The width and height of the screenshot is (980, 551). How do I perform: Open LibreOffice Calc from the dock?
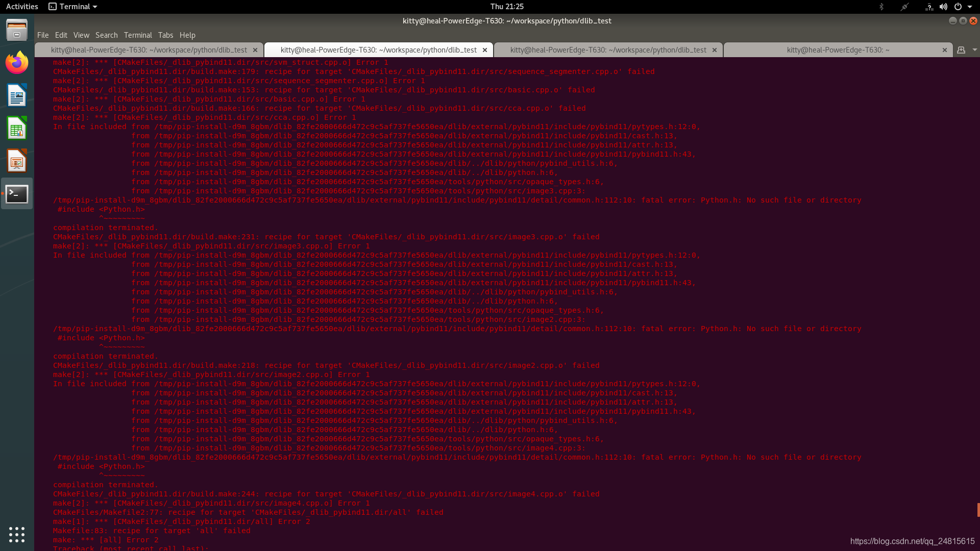point(17,129)
